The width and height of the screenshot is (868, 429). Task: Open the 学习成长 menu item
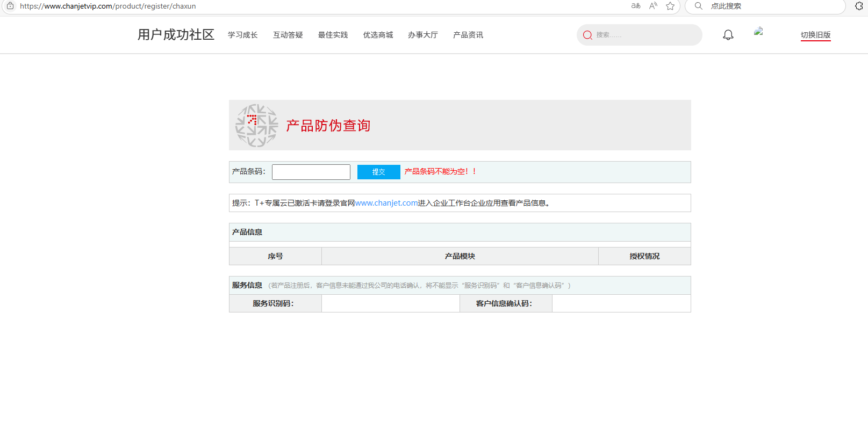[242, 35]
